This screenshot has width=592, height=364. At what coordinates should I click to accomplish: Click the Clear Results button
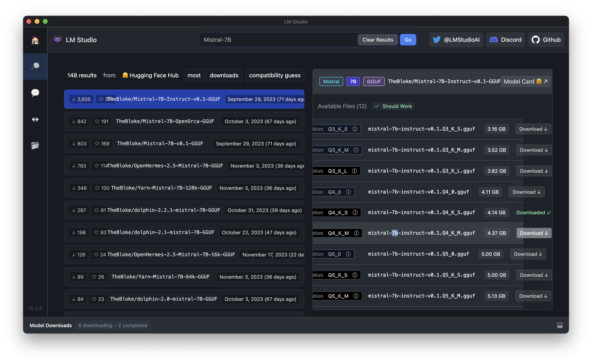coord(378,40)
